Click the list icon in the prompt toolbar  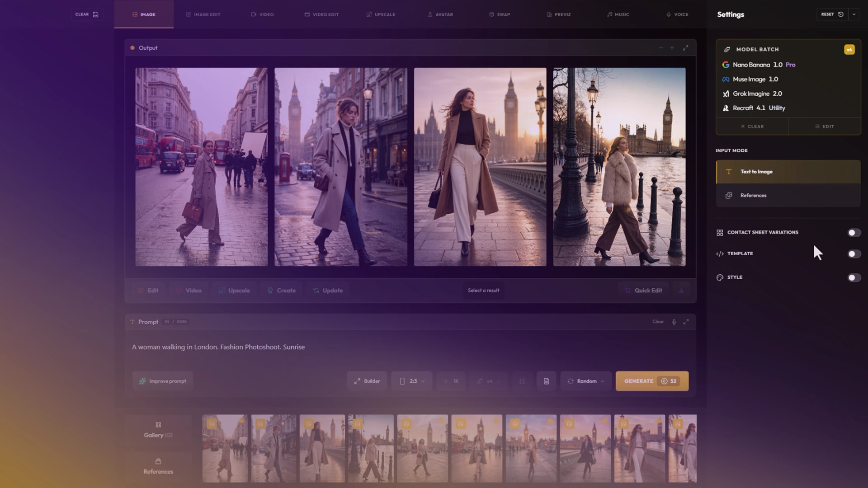coord(522,381)
